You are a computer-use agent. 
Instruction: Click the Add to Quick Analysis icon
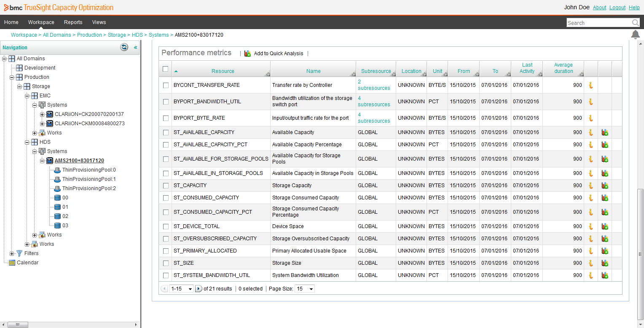(x=247, y=54)
